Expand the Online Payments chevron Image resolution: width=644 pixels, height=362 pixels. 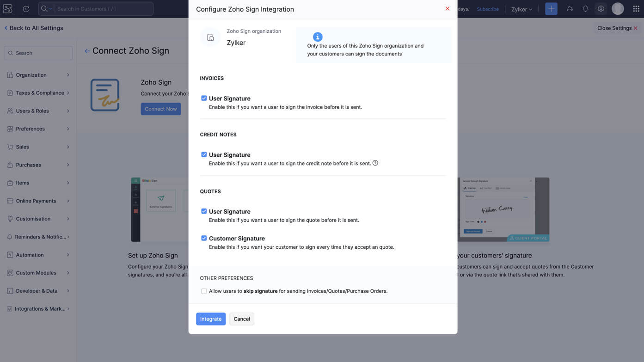point(68,201)
